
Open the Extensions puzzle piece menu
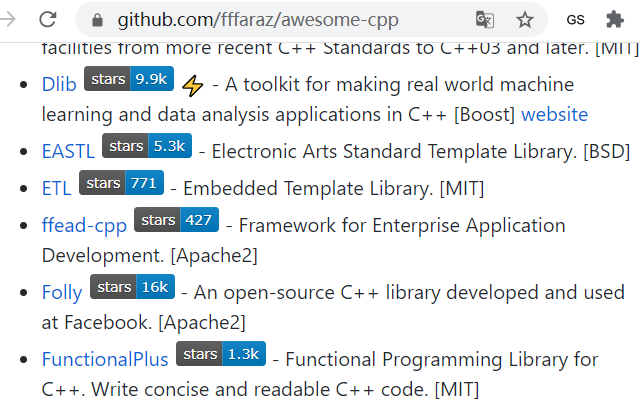[615, 20]
